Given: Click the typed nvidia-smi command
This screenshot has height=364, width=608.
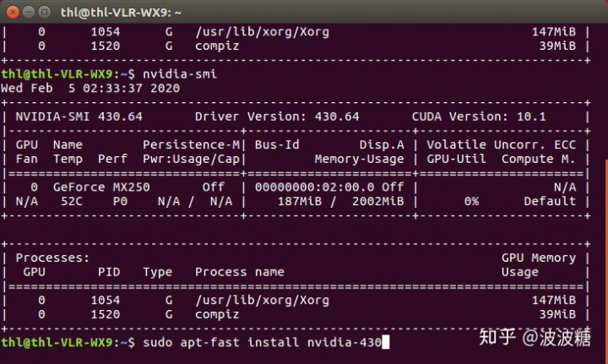Looking at the screenshot, I should click(x=180, y=74).
